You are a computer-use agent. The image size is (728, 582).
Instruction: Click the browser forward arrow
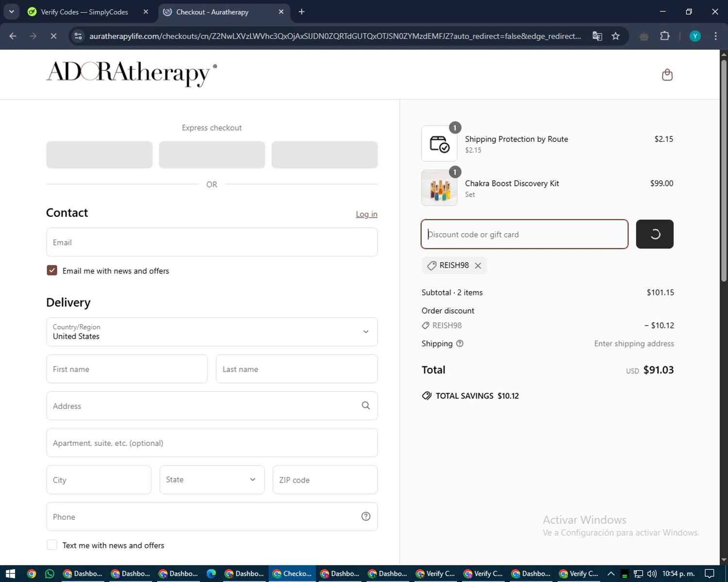(33, 36)
